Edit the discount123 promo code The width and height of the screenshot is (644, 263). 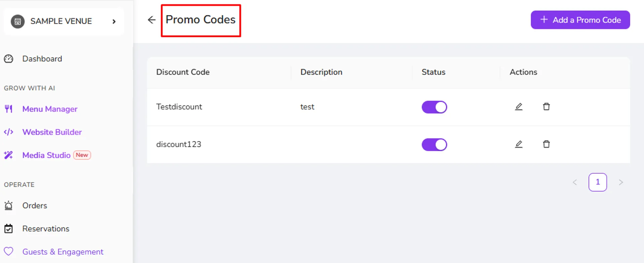(519, 144)
